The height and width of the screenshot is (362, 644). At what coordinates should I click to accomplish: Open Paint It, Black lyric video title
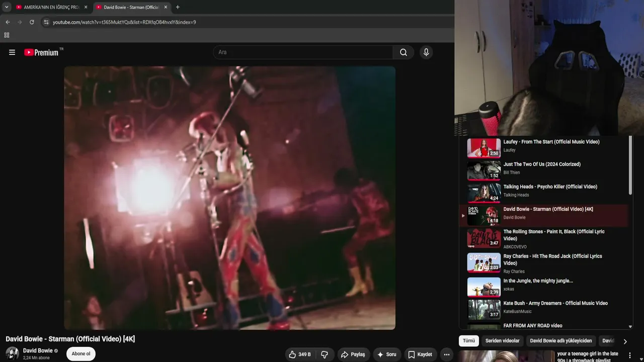[x=554, y=235]
